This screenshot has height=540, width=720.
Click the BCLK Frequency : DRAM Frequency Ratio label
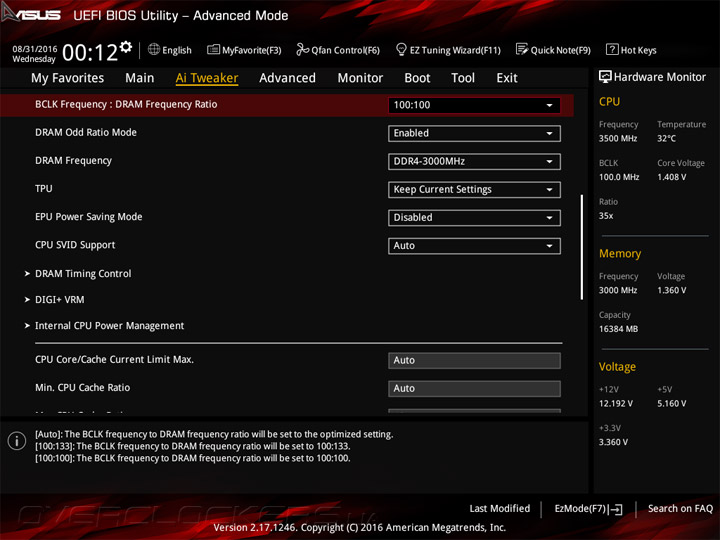[x=126, y=105]
